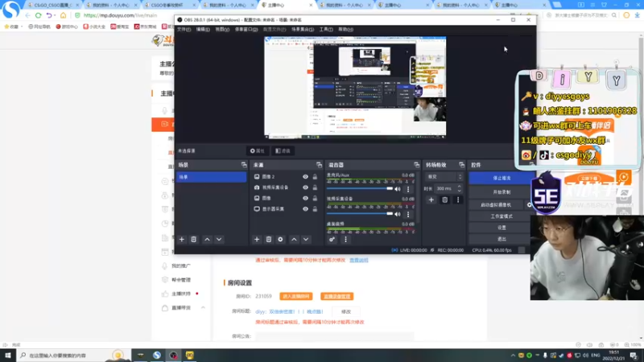Screen dimensions: 644x362
Task: Switch to CSGO赛事视频 browser tab
Action: [169, 5]
